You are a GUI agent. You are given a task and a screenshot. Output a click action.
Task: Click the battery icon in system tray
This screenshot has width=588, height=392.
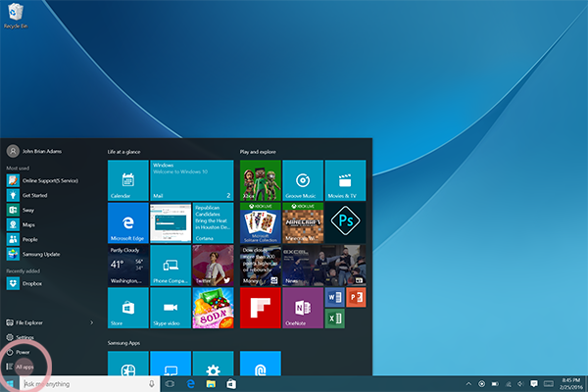(495, 384)
